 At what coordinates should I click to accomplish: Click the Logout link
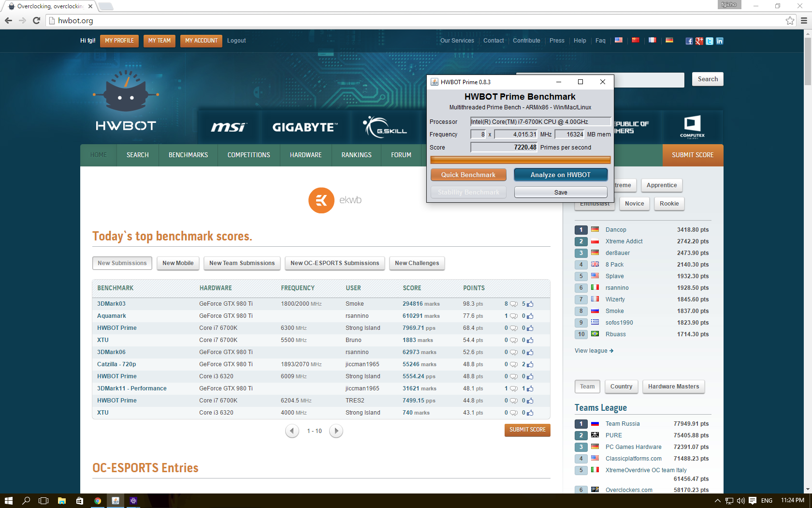pos(236,41)
